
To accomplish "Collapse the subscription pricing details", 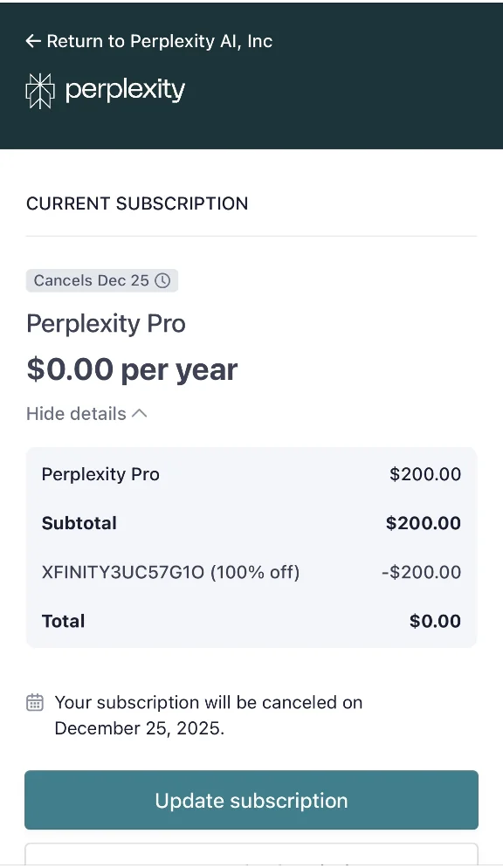I will (x=86, y=413).
